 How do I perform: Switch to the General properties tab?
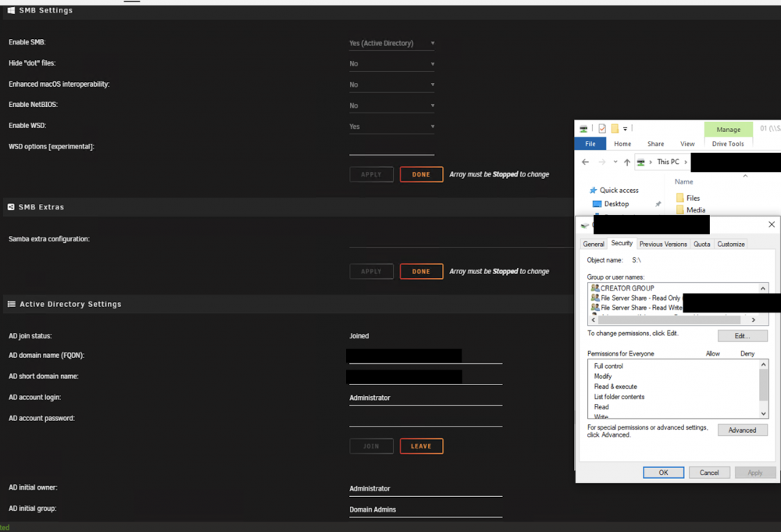594,244
